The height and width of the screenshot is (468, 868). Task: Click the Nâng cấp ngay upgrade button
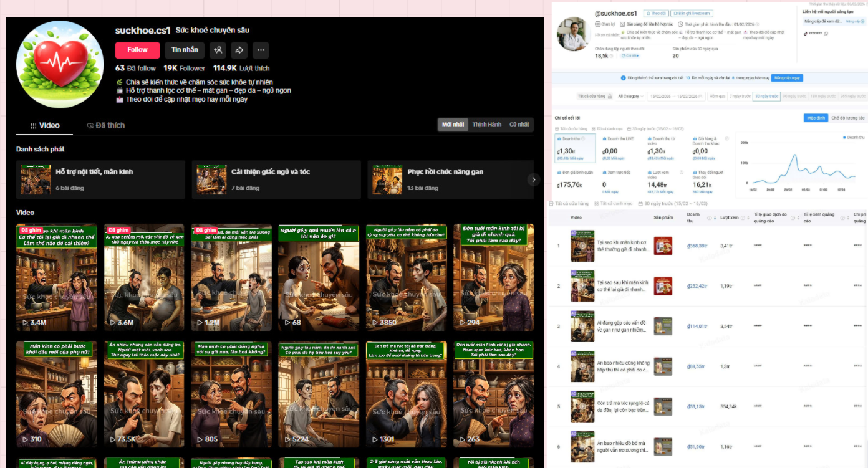coord(787,78)
